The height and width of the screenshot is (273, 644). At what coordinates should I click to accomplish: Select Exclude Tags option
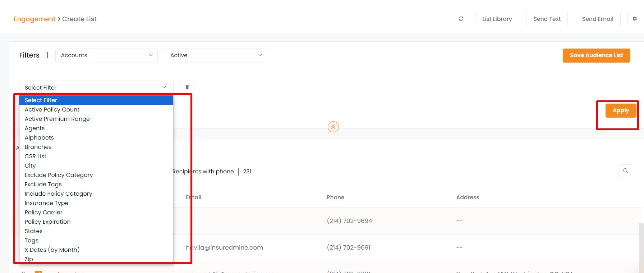96,185
